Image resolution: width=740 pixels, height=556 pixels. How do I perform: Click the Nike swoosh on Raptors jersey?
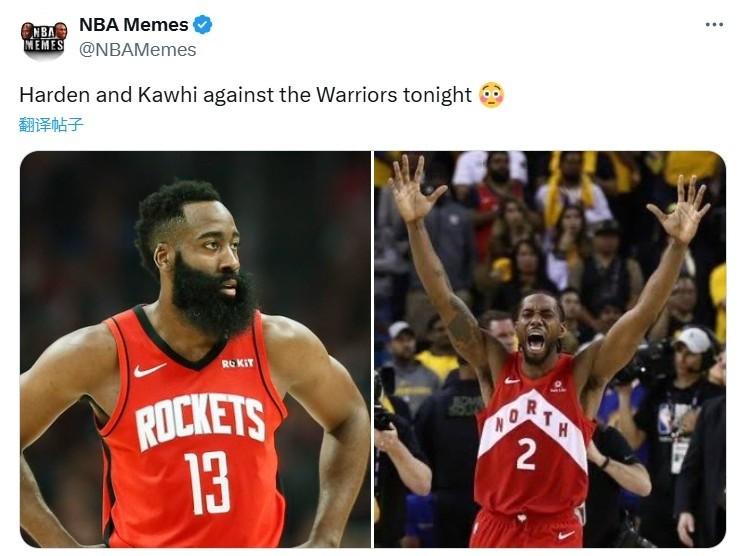click(x=512, y=380)
